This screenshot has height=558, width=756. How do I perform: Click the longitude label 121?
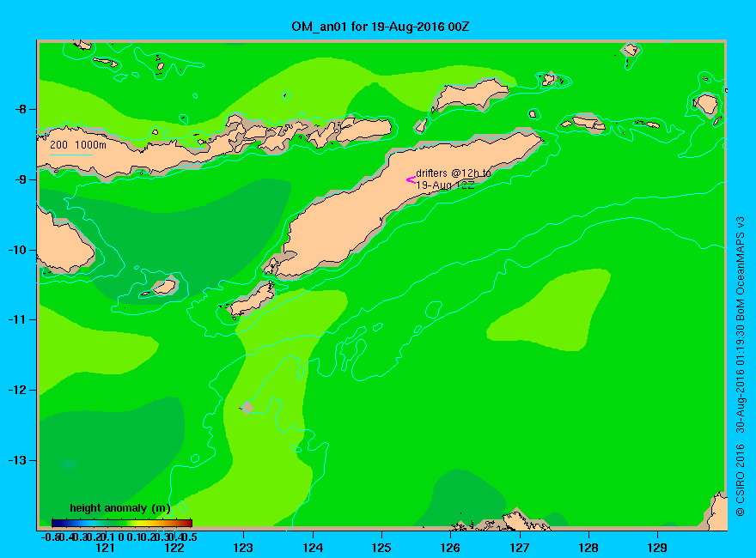click(x=105, y=548)
